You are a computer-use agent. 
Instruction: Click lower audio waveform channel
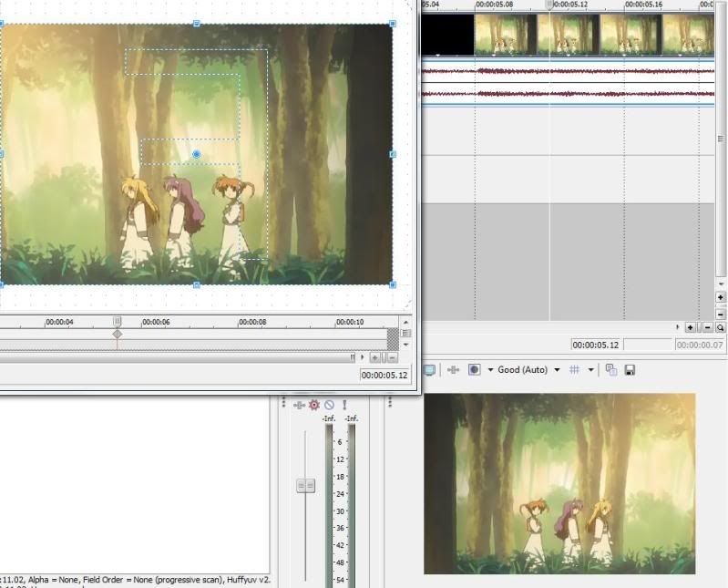[x=568, y=94]
